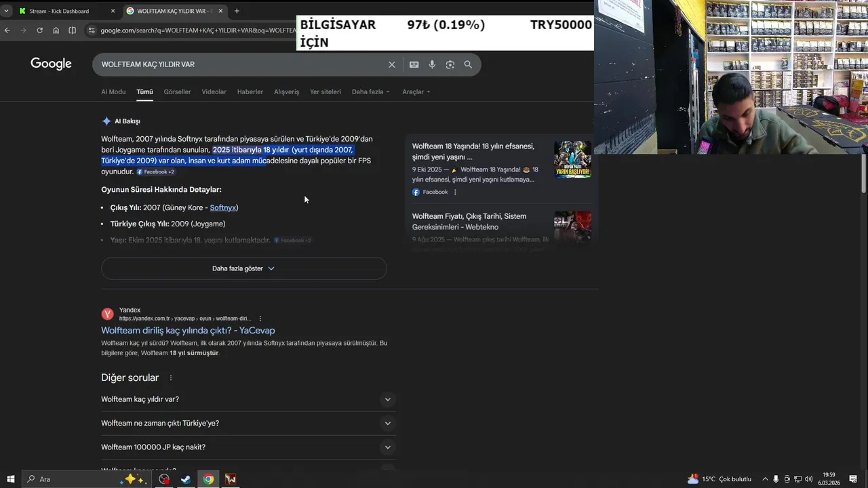Open the tab search dropdown

pyautogui.click(x=6, y=11)
